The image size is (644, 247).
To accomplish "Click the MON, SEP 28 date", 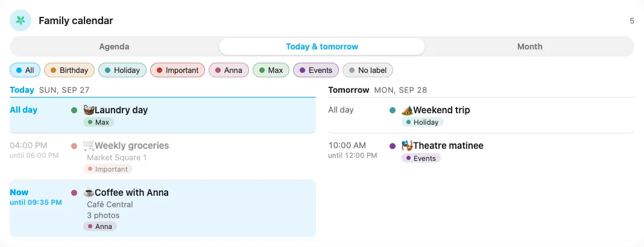I will [x=400, y=90].
